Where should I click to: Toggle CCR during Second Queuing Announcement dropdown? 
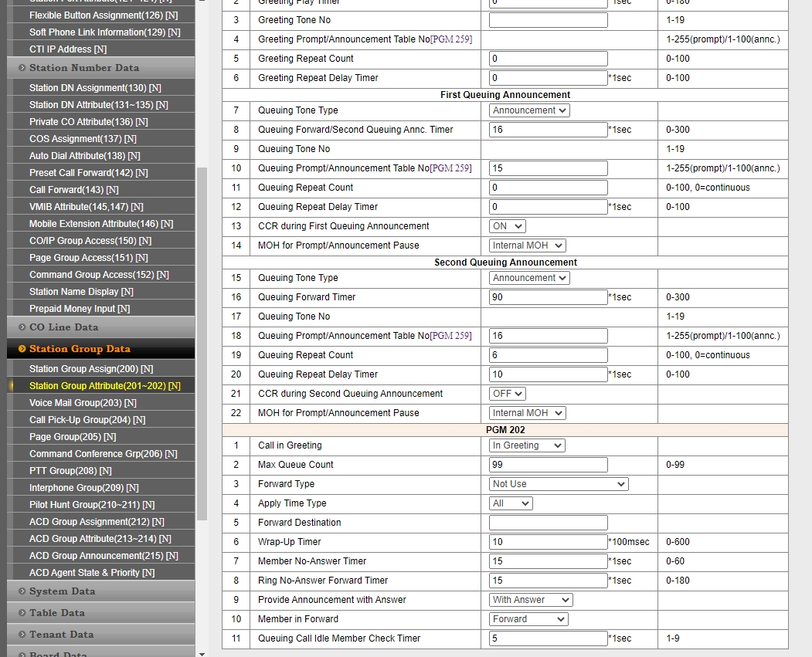click(508, 394)
